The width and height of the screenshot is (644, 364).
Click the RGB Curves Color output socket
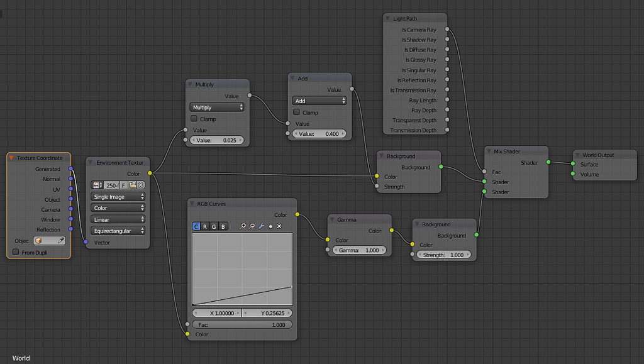[x=297, y=214]
